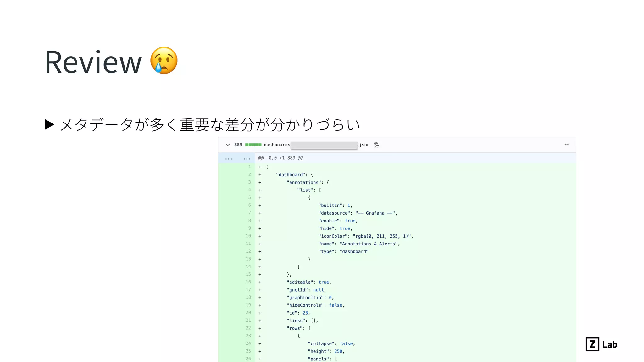
Task: Select the "collapse": false code line
Action: pyautogui.click(x=331, y=344)
